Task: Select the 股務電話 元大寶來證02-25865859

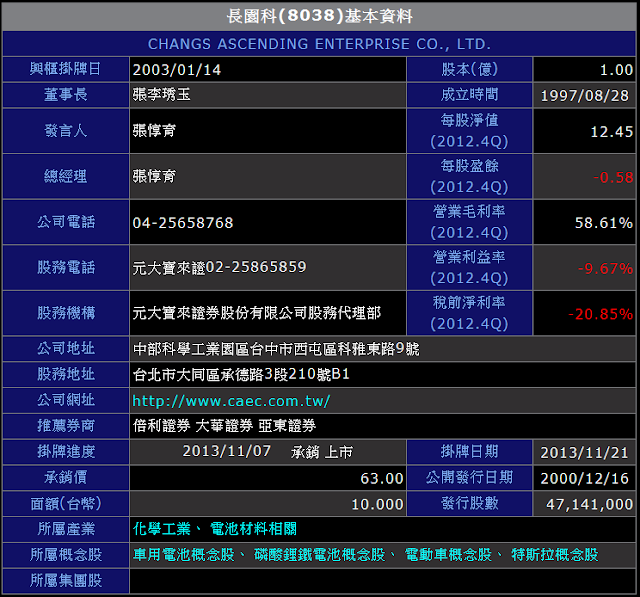Action: coord(219,268)
